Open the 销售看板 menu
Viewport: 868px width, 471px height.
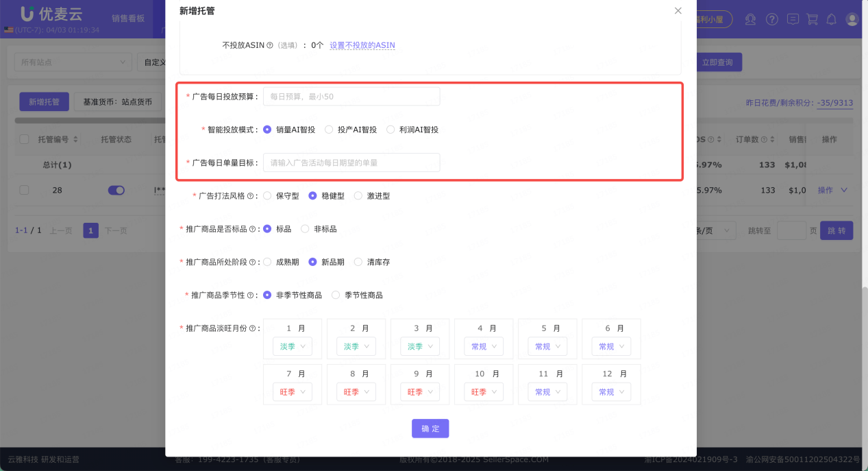click(x=128, y=19)
